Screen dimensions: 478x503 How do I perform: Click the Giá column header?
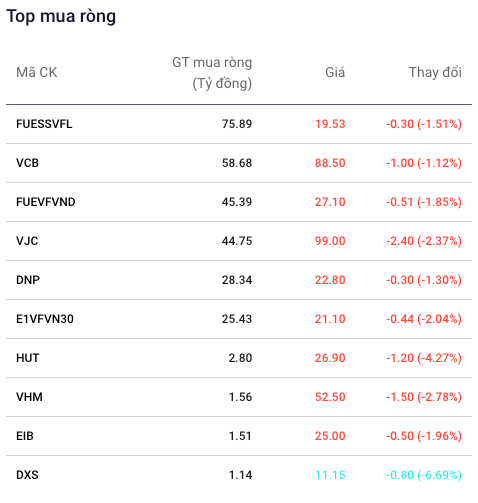point(335,72)
